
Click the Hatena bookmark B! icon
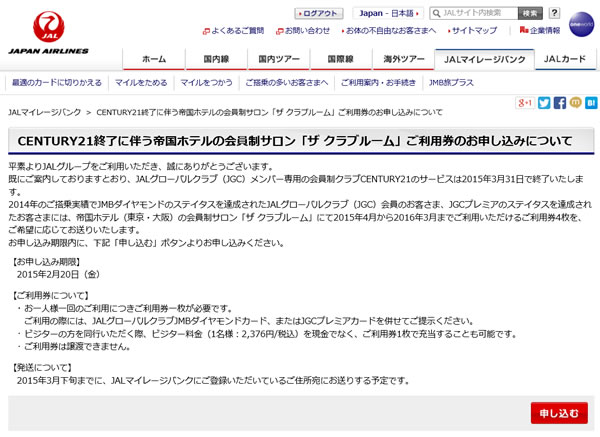pyautogui.click(x=591, y=103)
